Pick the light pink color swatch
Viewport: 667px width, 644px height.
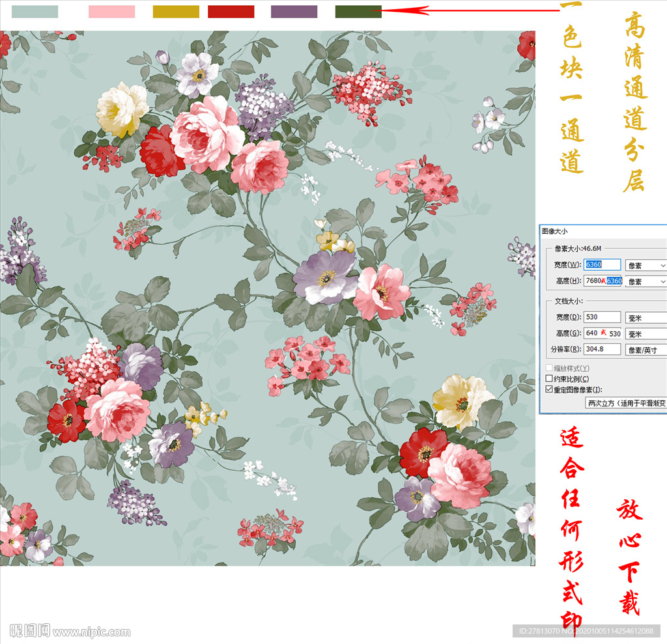click(111, 11)
